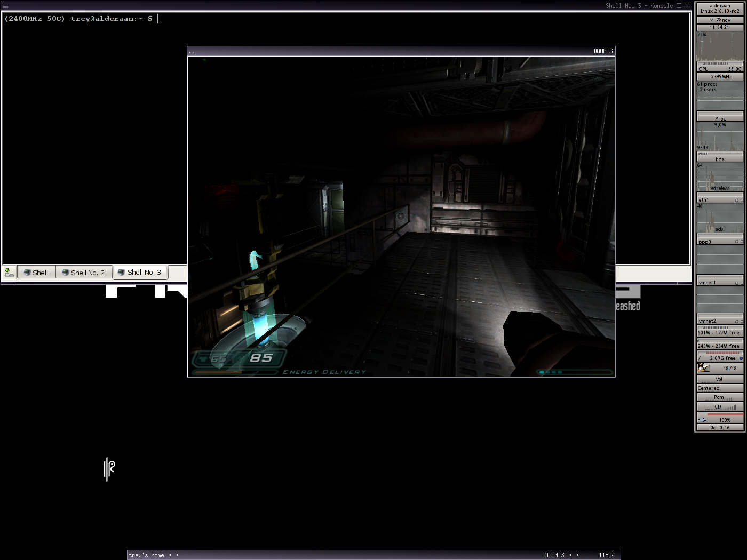
Task: Click the '61 procs 2 users' chart
Action: click(720, 96)
